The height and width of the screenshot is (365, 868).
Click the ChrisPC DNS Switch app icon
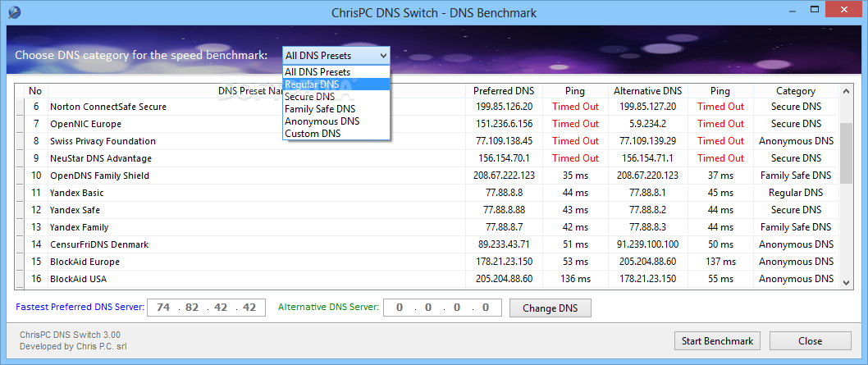[15, 12]
